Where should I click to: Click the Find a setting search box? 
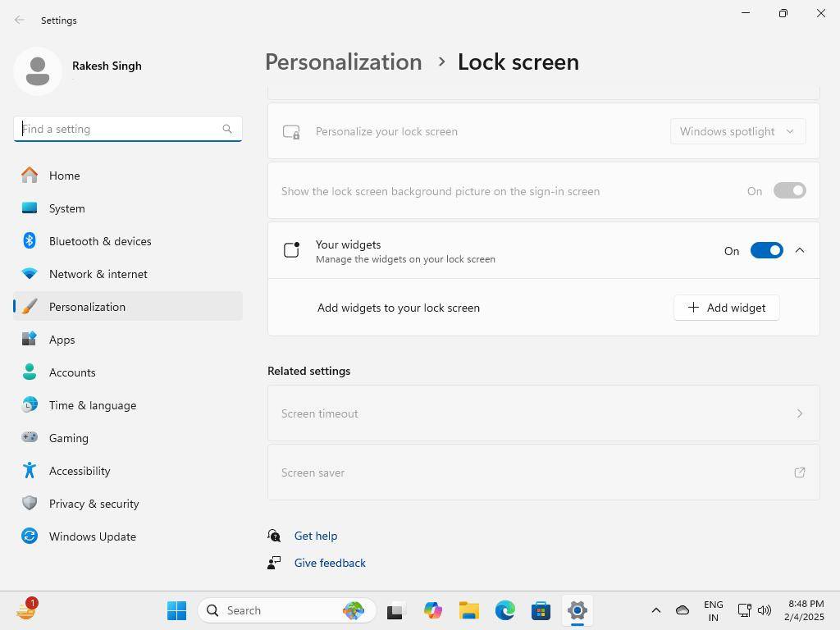127,129
